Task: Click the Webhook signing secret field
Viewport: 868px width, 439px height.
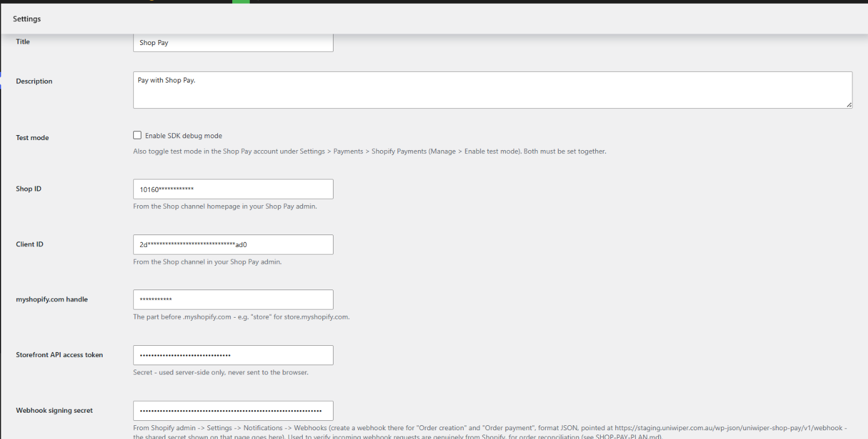Action: (x=233, y=411)
